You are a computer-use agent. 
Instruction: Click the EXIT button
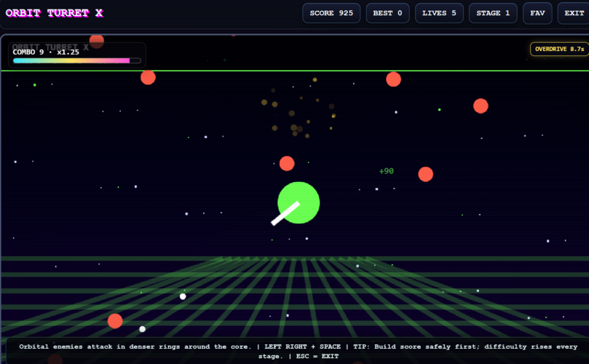pyautogui.click(x=574, y=13)
